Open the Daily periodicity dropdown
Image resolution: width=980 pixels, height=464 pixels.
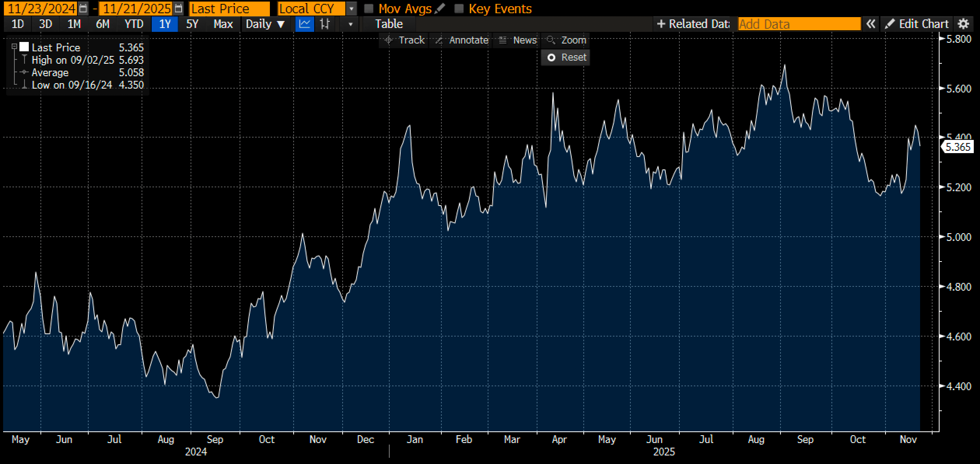[x=265, y=24]
